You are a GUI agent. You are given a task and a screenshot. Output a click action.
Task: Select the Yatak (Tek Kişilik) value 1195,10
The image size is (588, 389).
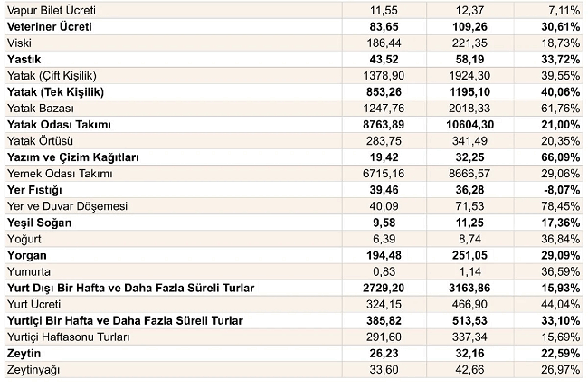[x=469, y=92]
